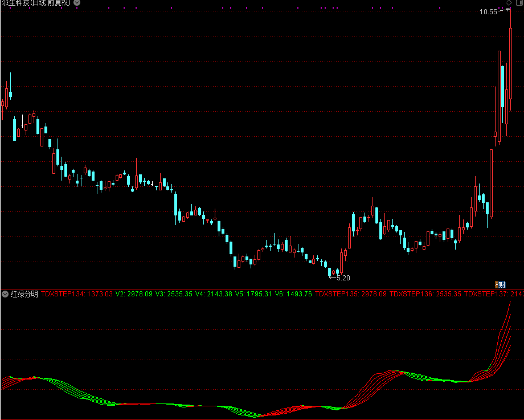Click the V6: 1493.76 indicator value

pyautogui.click(x=293, y=294)
